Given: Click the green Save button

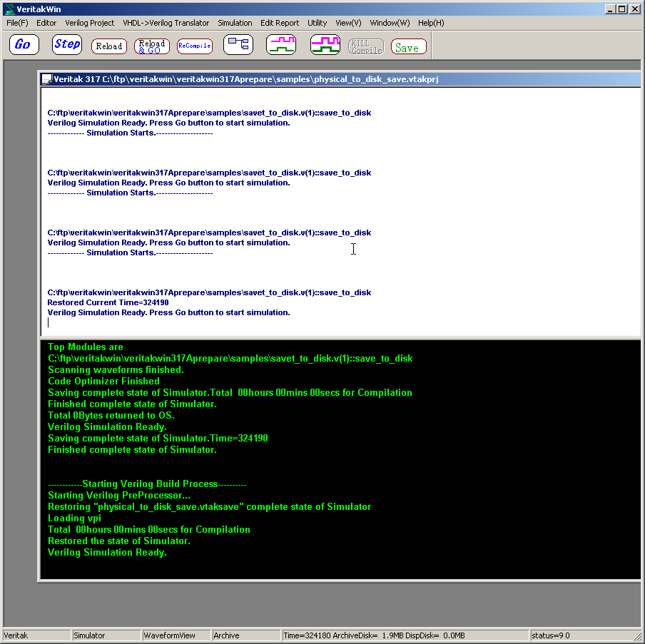Looking at the screenshot, I should (x=408, y=46).
